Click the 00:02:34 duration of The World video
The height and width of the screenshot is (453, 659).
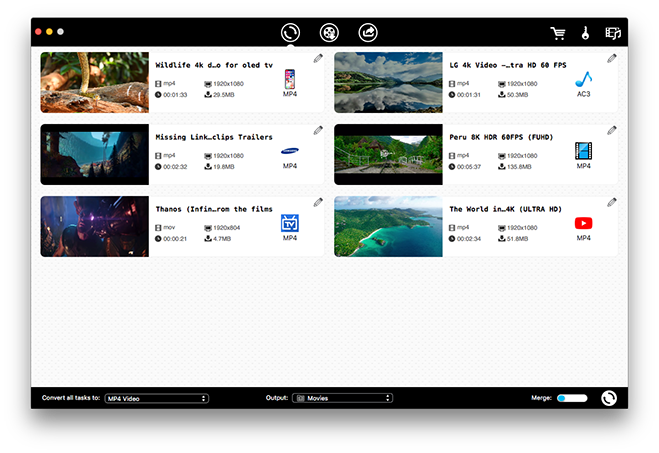469,239
